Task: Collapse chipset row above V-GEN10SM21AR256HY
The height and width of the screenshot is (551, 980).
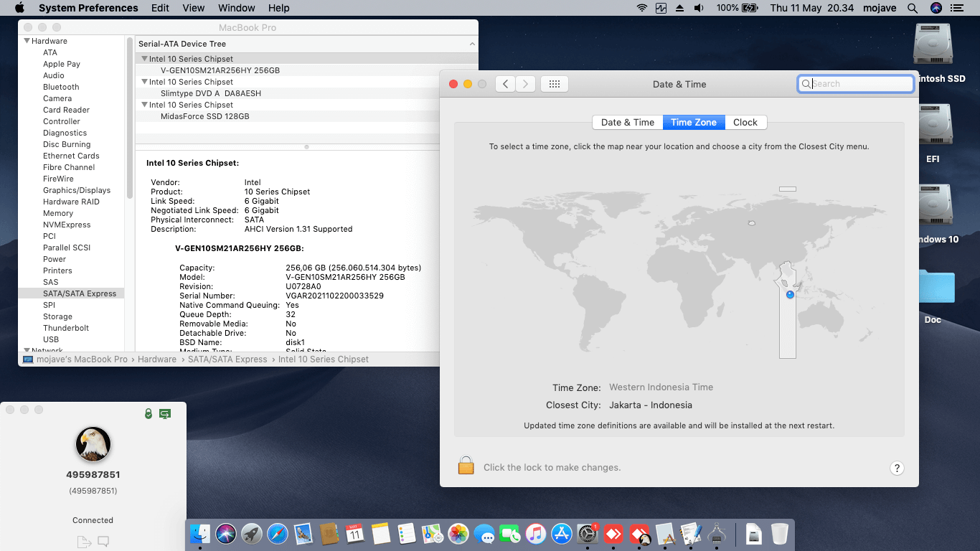Action: 145,59
